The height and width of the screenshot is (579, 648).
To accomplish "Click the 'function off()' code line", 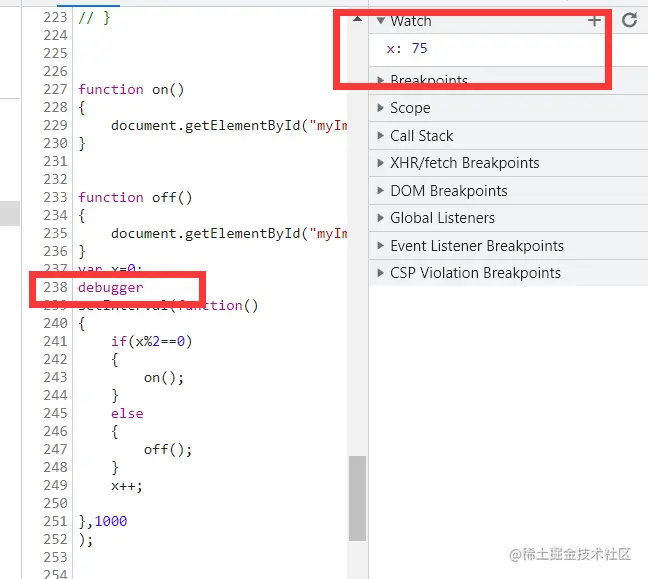I will click(x=135, y=198).
